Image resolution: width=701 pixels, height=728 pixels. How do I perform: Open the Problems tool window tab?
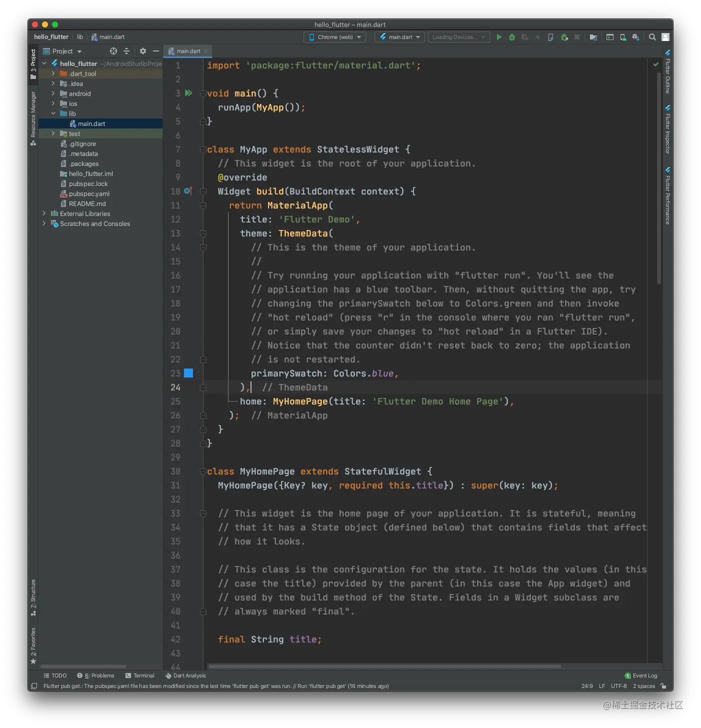[95, 675]
